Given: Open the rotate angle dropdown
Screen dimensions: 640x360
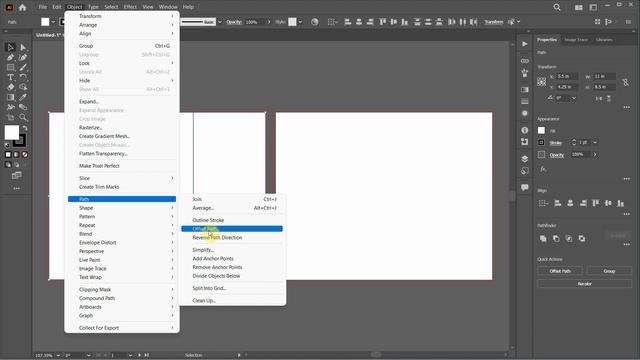Looking at the screenshot, I should 574,98.
